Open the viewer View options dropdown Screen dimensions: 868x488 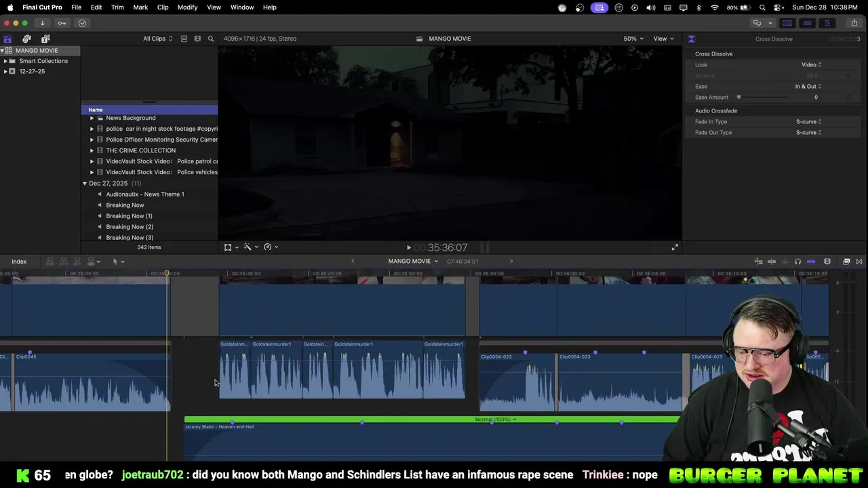click(x=663, y=39)
